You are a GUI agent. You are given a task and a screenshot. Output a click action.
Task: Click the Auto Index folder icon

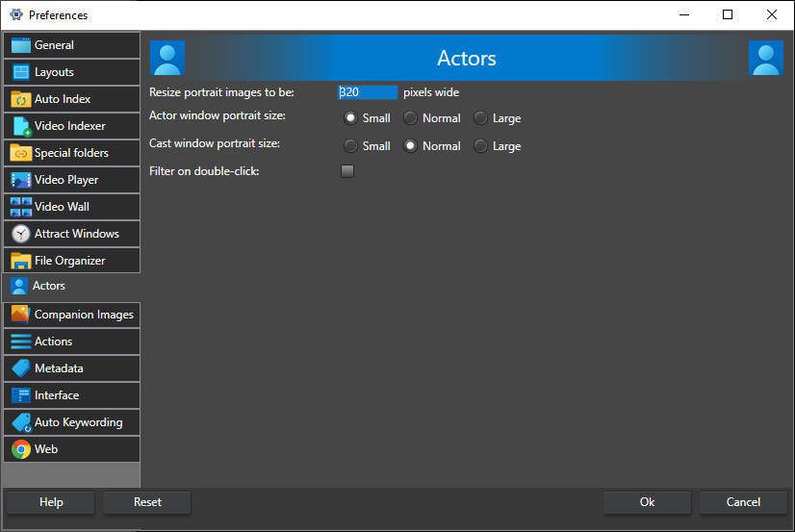tap(20, 99)
